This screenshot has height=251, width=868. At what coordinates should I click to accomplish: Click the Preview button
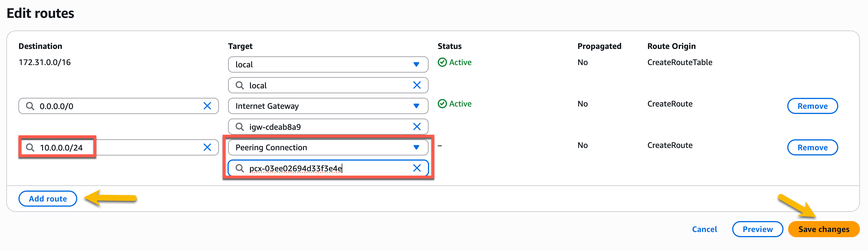click(x=757, y=229)
